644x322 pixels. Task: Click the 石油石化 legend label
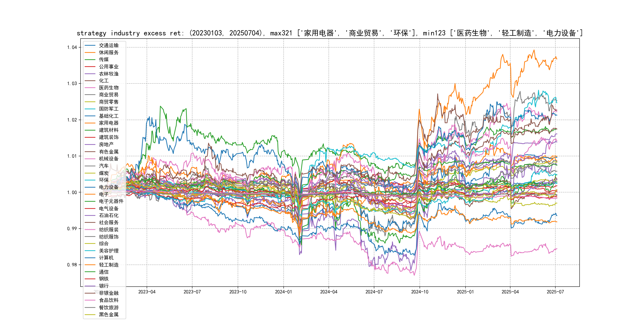[x=109, y=215]
